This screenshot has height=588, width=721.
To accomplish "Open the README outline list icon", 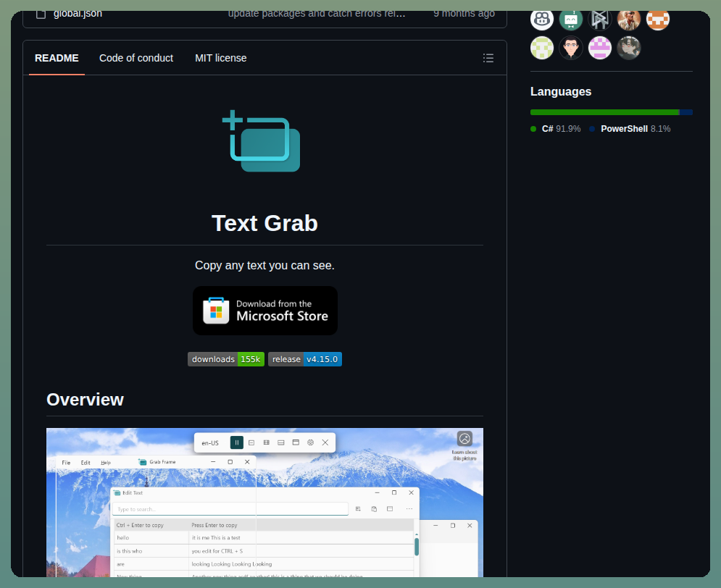I will click(488, 58).
